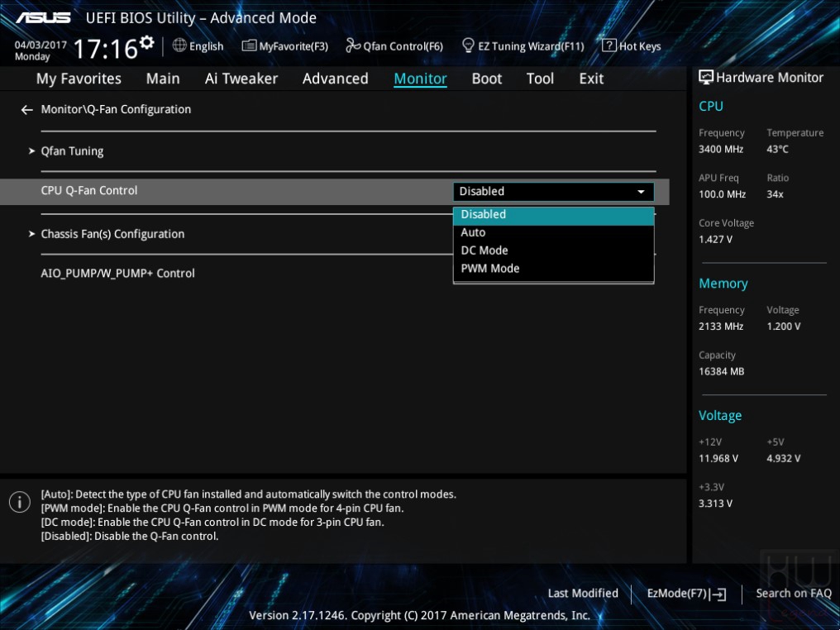Click the Qfan Control fan icon

pyautogui.click(x=353, y=45)
